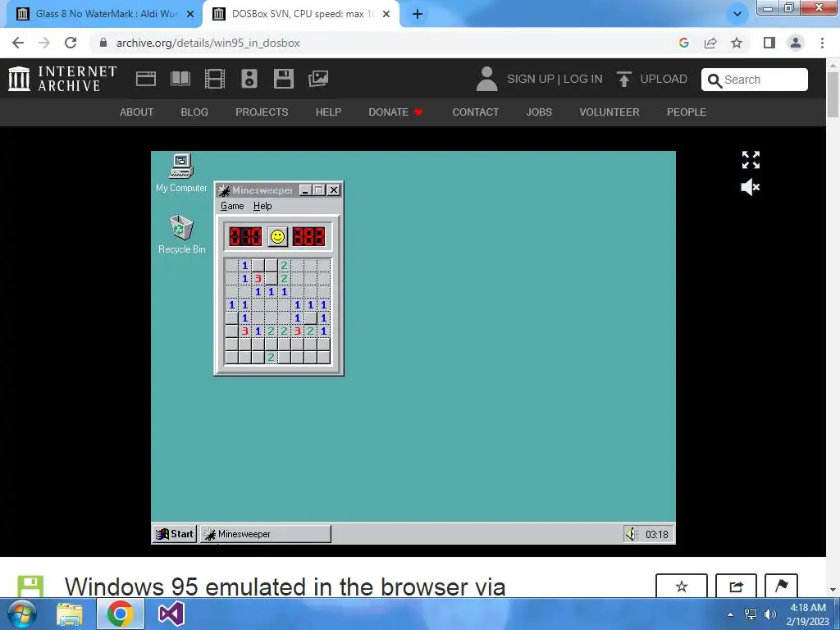This screenshot has height=630, width=840.
Task: Reload the page
Action: (71, 43)
